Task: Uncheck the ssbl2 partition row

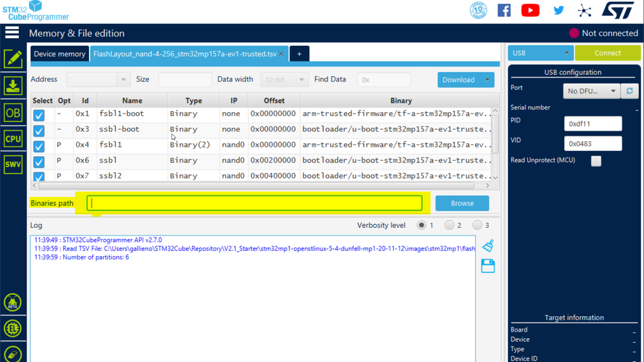Action: [x=39, y=177]
